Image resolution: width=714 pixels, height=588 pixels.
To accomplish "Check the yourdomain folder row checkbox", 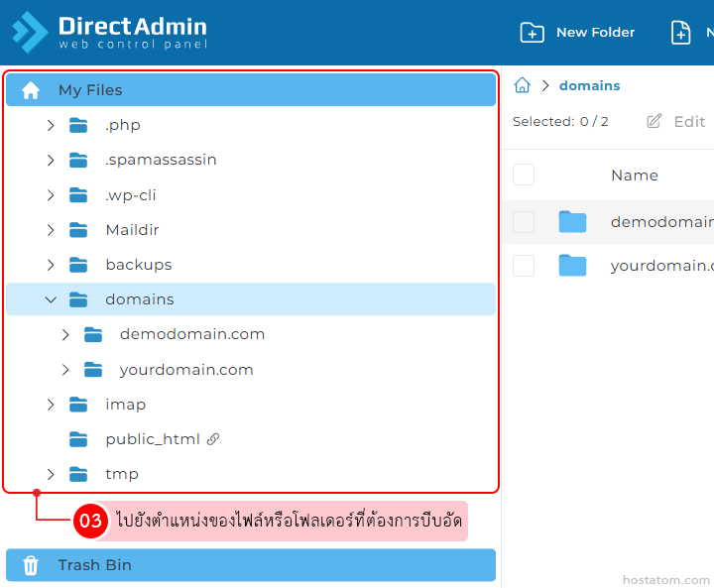I will click(524, 266).
